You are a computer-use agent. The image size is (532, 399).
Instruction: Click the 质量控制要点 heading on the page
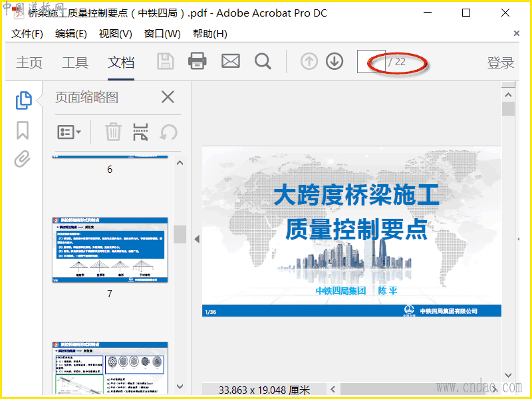pos(356,229)
